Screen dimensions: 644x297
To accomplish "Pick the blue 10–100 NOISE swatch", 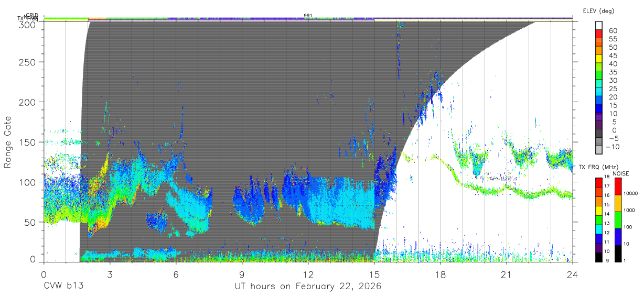I will [618, 236].
